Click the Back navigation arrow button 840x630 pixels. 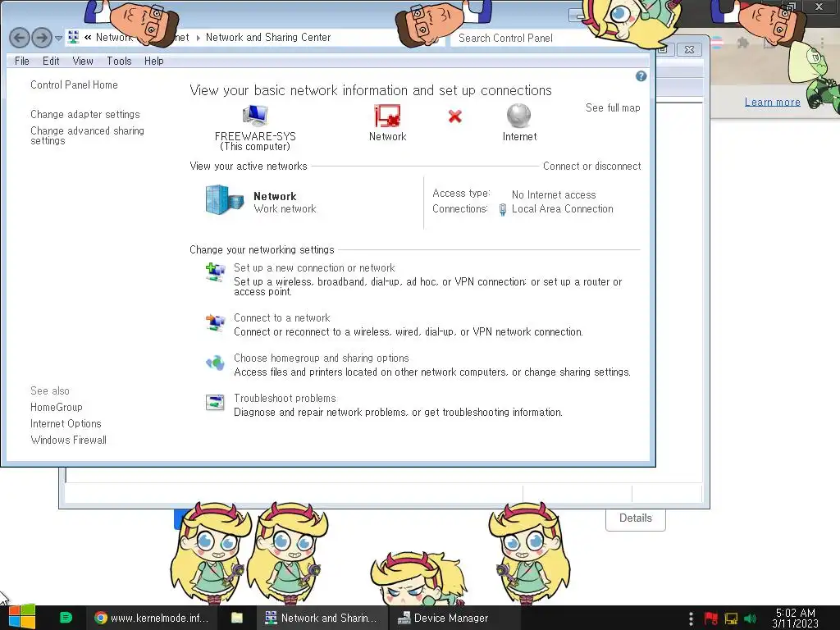pos(20,38)
